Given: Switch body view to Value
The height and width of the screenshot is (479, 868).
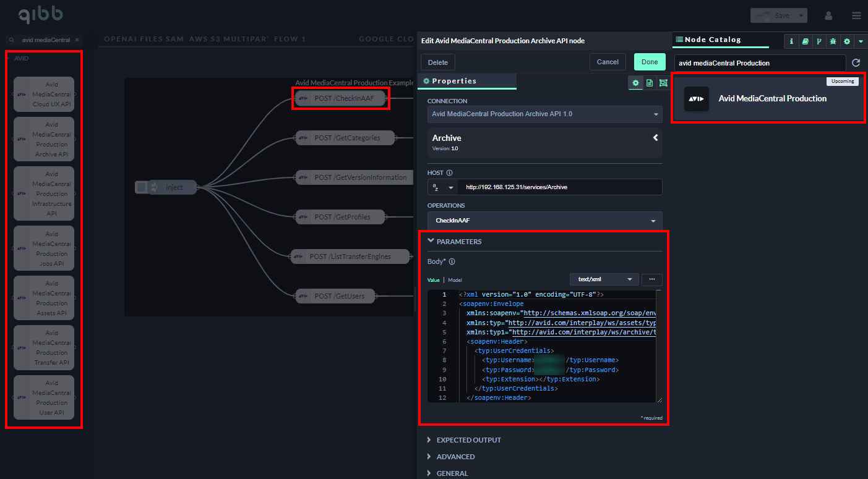Looking at the screenshot, I should pos(433,280).
